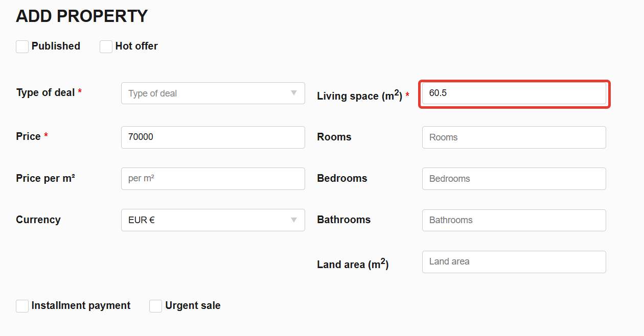Image resolution: width=644 pixels, height=336 pixels.
Task: Check the Installment payment option
Action: (22, 306)
